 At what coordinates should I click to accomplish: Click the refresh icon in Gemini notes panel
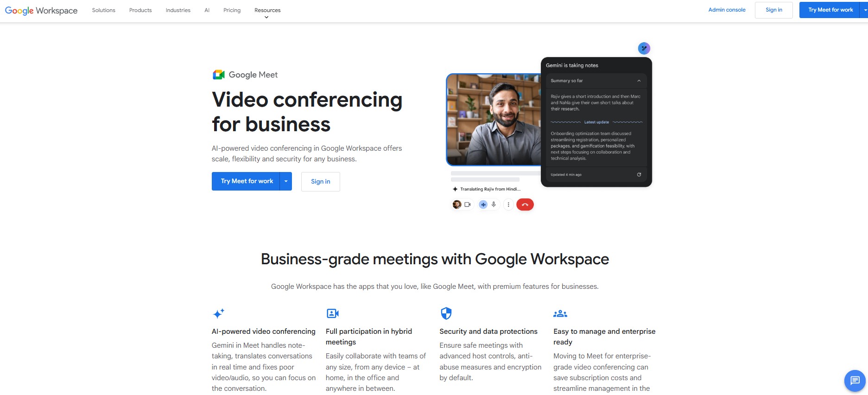tap(639, 175)
